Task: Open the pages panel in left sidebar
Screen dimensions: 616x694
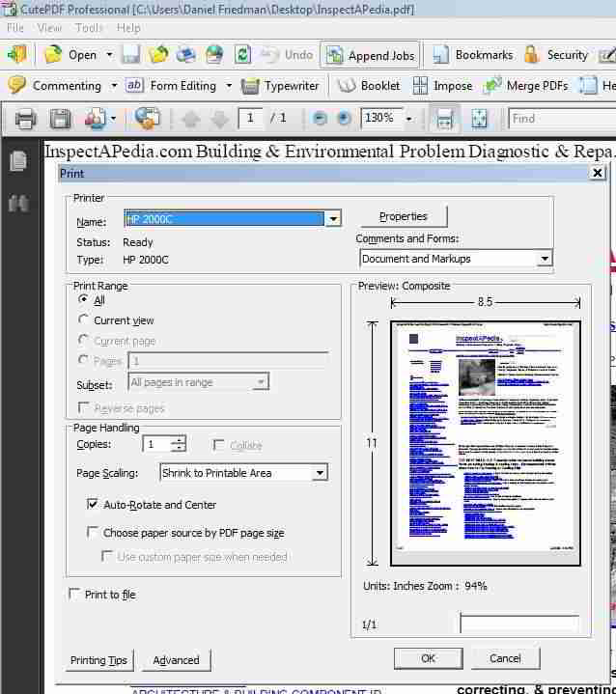Action: [18, 160]
